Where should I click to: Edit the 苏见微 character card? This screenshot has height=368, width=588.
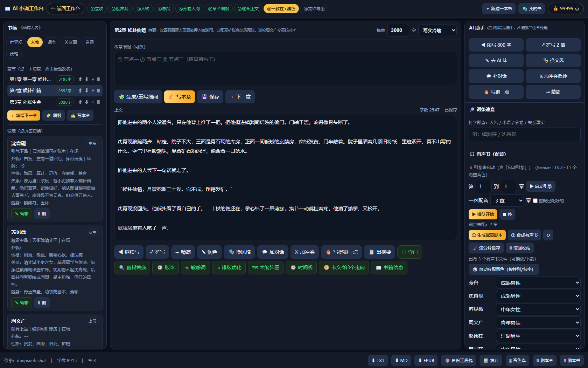coord(22,302)
